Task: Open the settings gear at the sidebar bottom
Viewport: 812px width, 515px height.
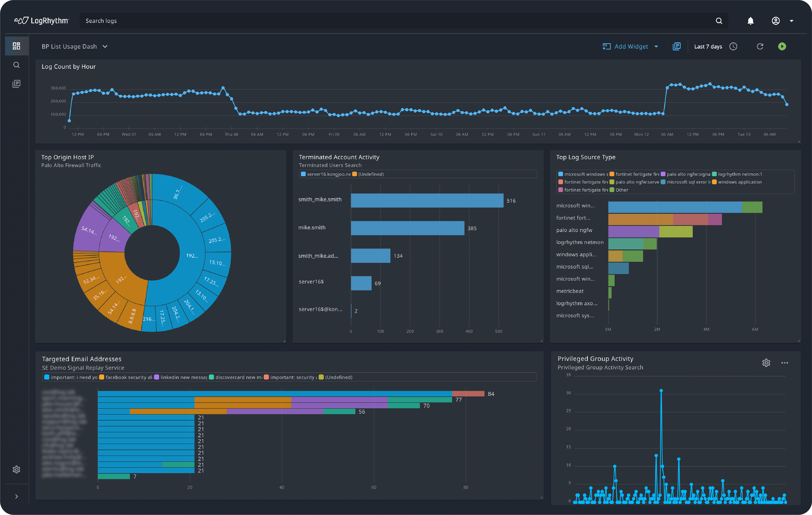Action: [x=16, y=470]
